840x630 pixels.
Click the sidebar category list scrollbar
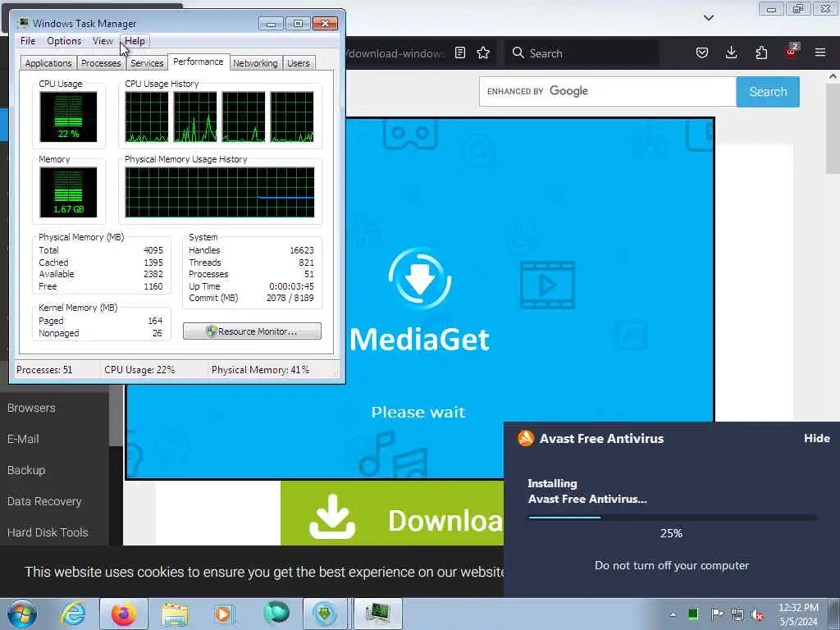pos(116,416)
